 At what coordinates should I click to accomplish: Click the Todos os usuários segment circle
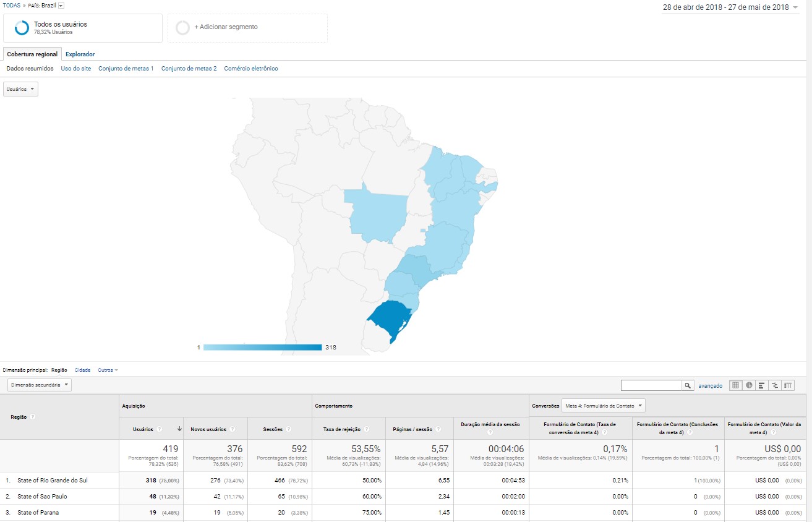click(x=22, y=28)
